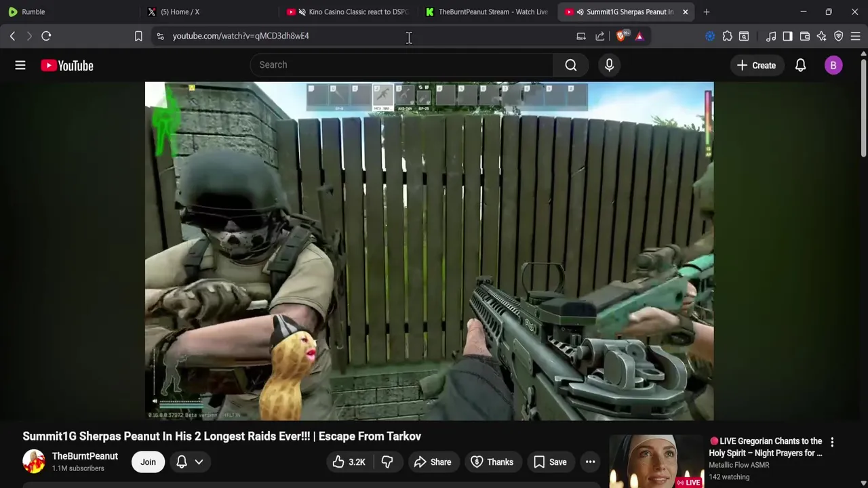The image size is (868, 488).
Task: Open TheBurntPeanut channel name link
Action: (x=85, y=456)
